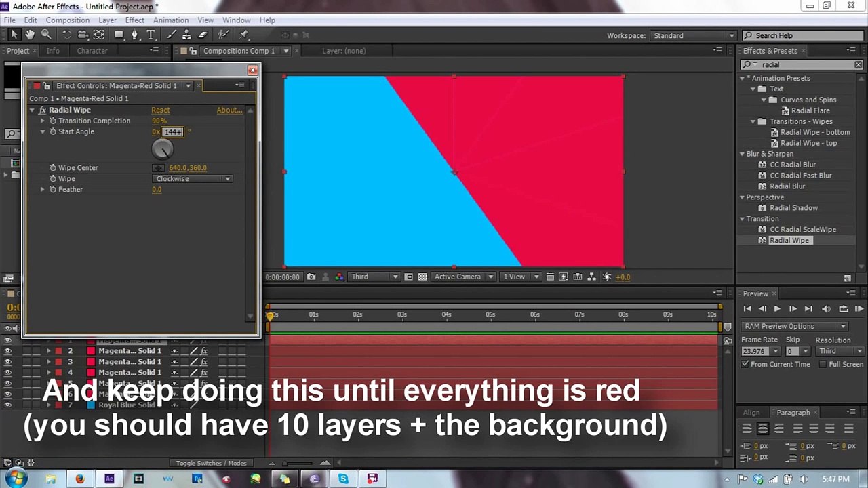Open the Animation menu
This screenshot has height=488, width=868.
[x=171, y=20]
